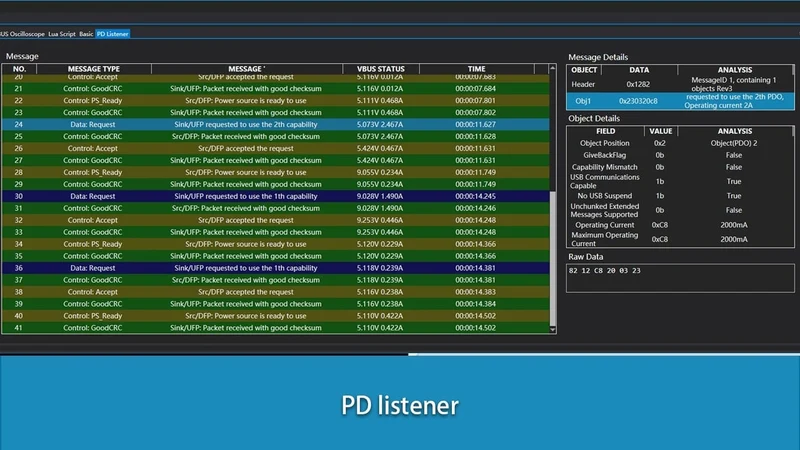Select the PD Listener tab

pyautogui.click(x=113, y=34)
